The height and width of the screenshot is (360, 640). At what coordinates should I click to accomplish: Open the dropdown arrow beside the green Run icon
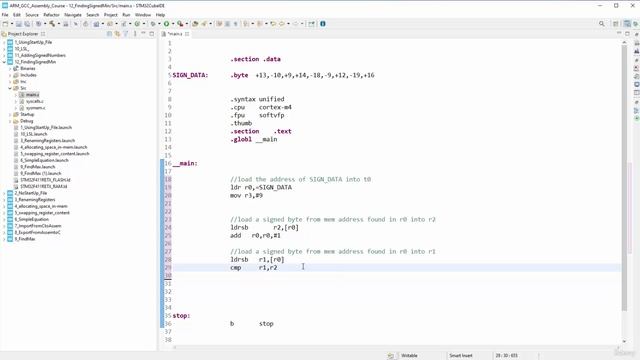tap(173, 24)
